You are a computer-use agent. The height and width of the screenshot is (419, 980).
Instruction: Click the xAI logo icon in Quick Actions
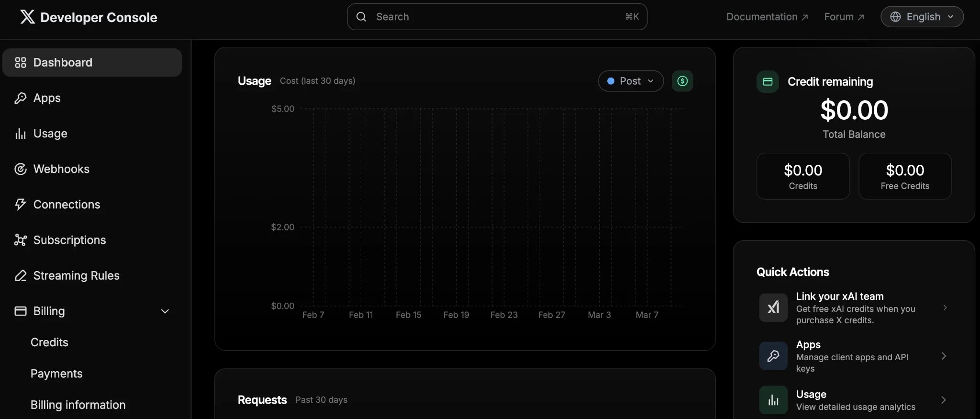773,307
